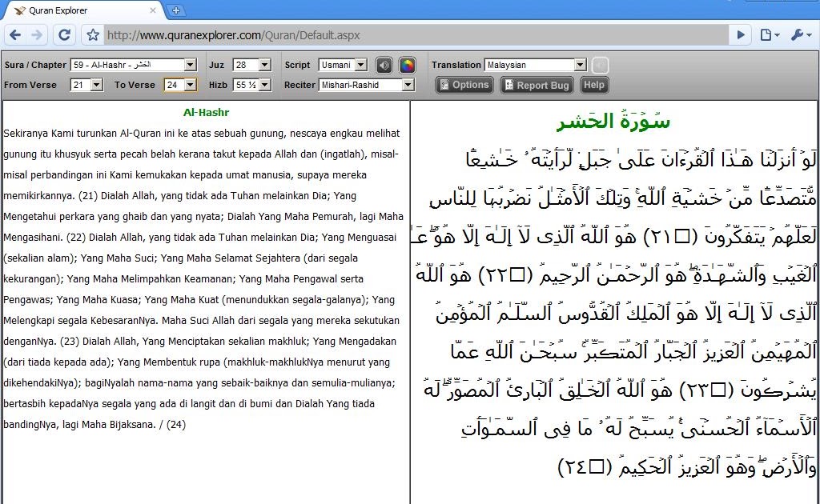Bookmark this page with the star icon
The width and height of the screenshot is (820, 504).
(x=93, y=35)
